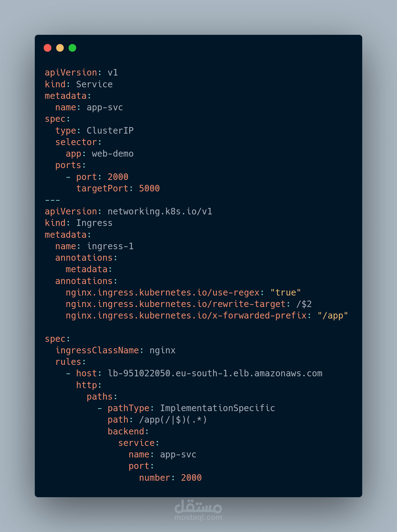Click the "/app" x-forwarded-prefix value
Image resolution: width=397 pixels, height=532 pixels.
pos(332,316)
